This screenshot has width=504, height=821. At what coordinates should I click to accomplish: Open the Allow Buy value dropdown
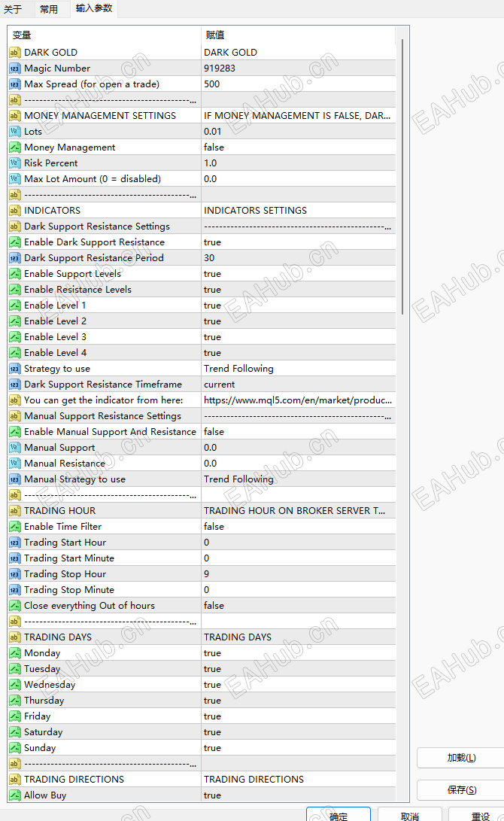(299, 795)
